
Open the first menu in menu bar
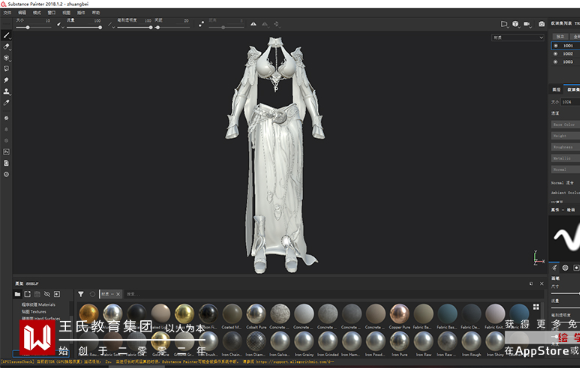pos(7,13)
